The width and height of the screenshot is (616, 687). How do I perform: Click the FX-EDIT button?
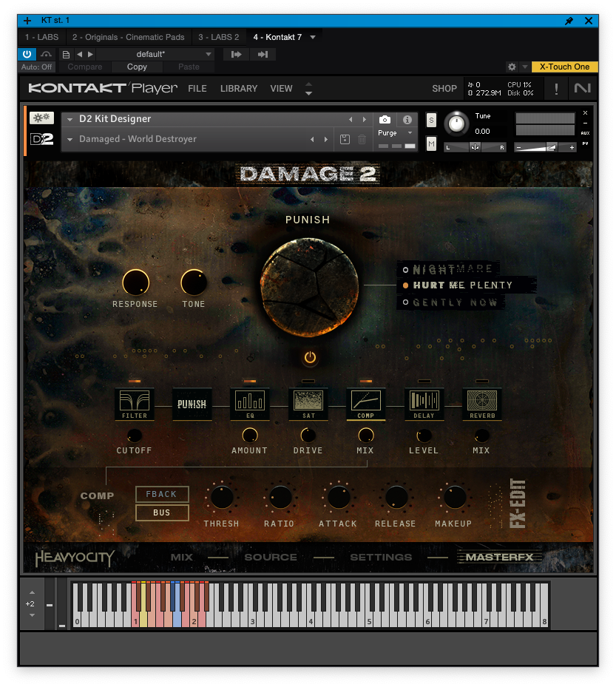[x=518, y=504]
